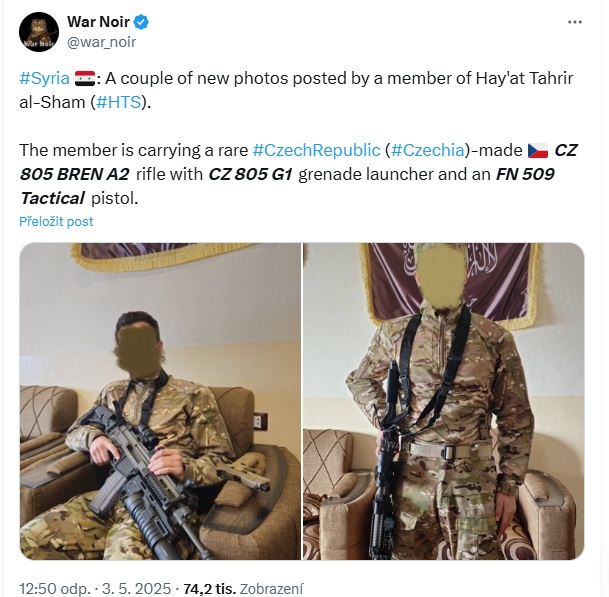The height and width of the screenshot is (597, 609).
Task: Click the Syrian flag emoji
Action: 85,78
